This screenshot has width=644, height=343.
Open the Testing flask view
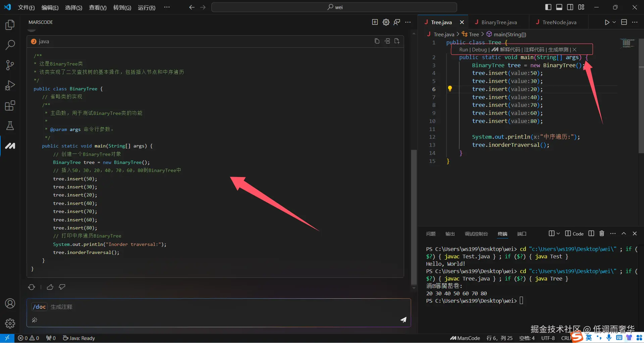click(10, 126)
